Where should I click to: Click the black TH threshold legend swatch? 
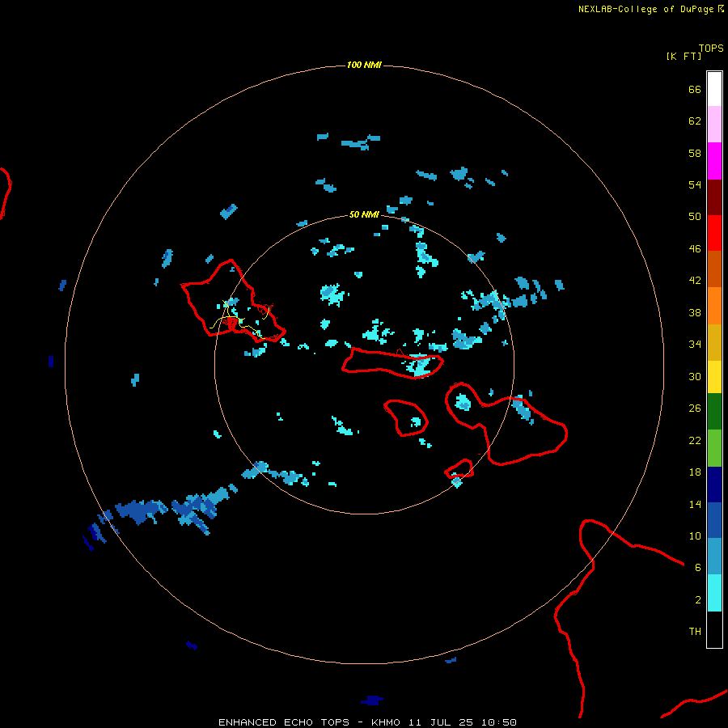click(x=714, y=629)
